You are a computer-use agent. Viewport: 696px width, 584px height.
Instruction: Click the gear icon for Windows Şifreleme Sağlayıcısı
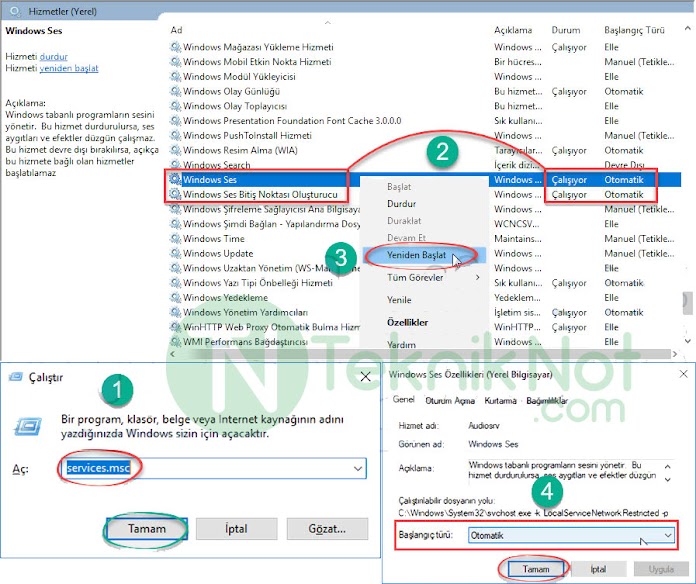pos(176,209)
